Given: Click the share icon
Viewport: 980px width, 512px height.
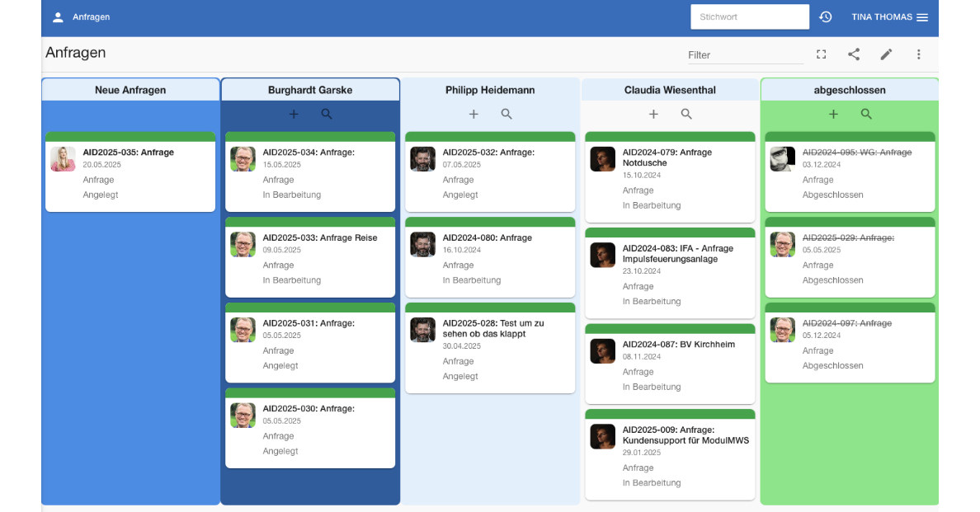Looking at the screenshot, I should (x=854, y=54).
